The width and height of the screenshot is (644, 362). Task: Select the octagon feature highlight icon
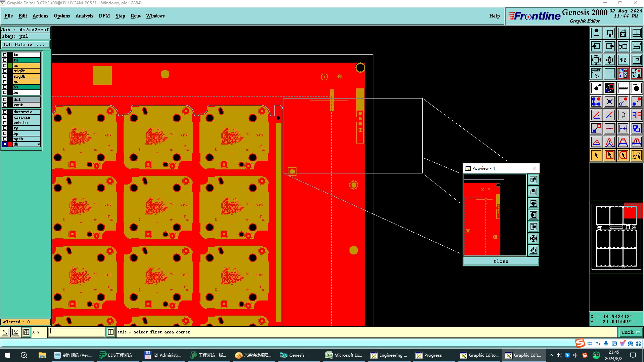(x=637, y=88)
